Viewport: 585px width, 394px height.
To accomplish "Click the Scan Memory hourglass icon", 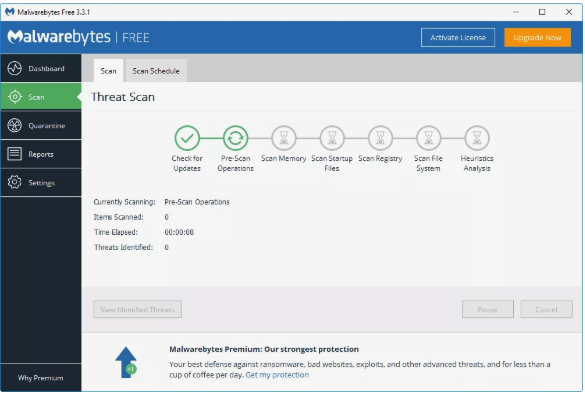I will [x=284, y=138].
